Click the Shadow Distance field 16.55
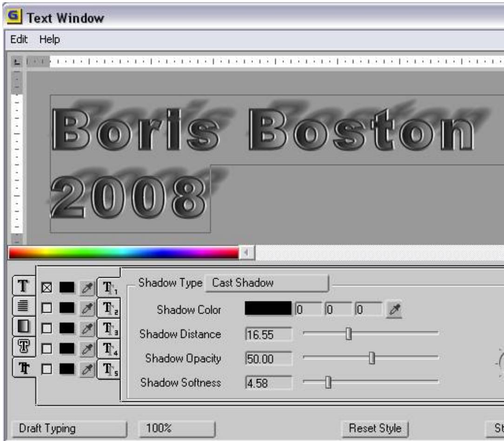504x441 pixels. [x=269, y=334]
